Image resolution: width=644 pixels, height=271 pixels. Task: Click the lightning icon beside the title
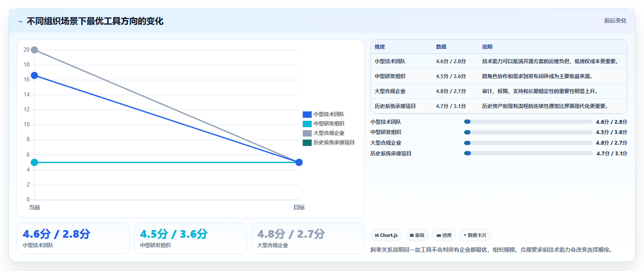21,21
